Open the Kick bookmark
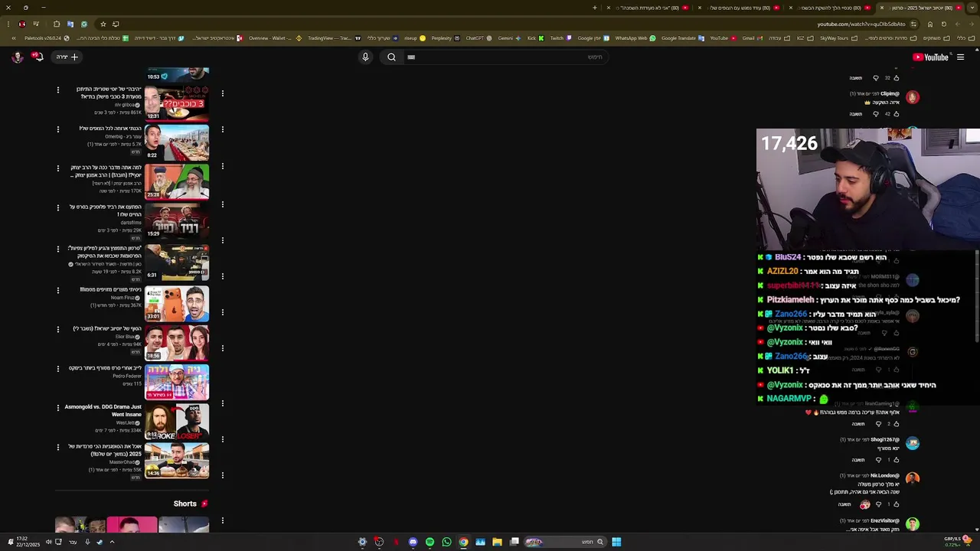 [535, 37]
